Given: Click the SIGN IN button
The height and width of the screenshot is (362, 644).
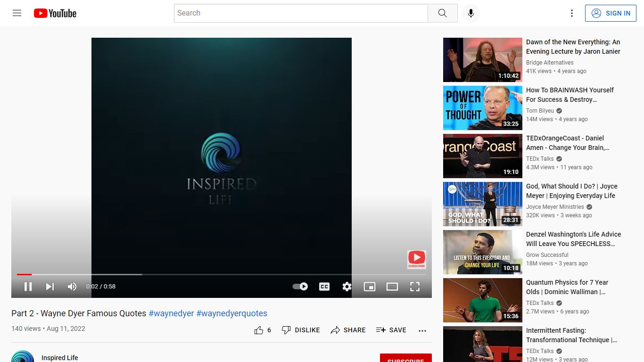Looking at the screenshot, I should point(611,13).
